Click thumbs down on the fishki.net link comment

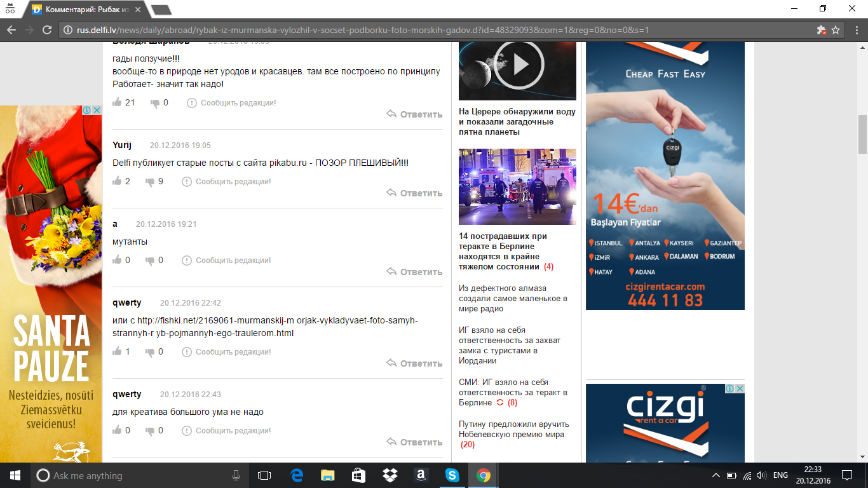[x=150, y=352]
